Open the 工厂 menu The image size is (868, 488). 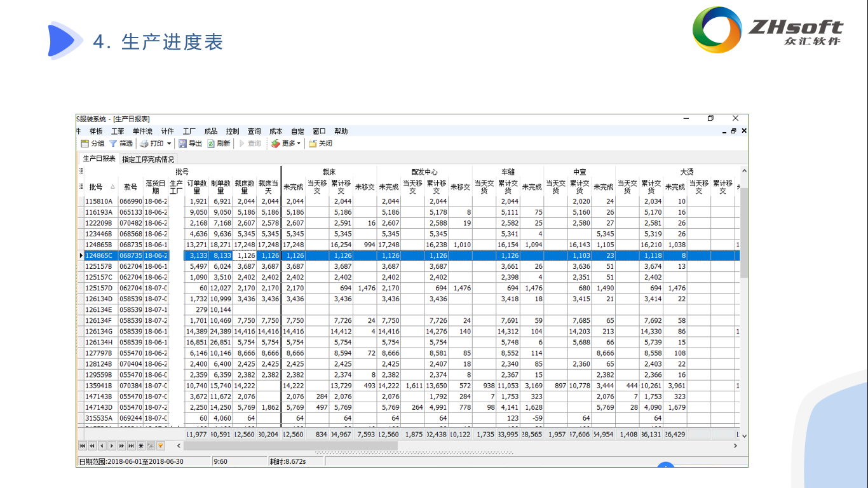point(189,132)
